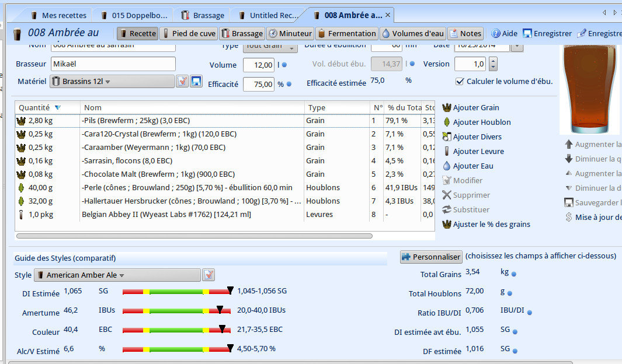
Task: Toggle Calculer le volume d'ébu. checkbox
Action: tap(460, 81)
